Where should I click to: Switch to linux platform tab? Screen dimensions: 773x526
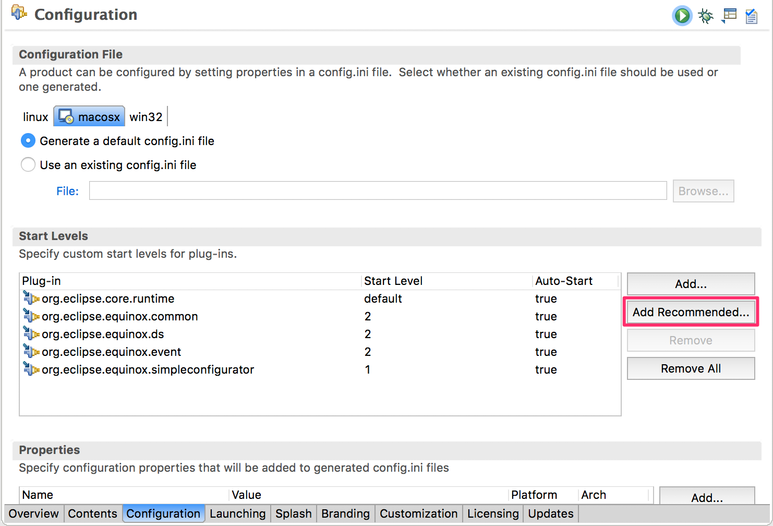(35, 117)
